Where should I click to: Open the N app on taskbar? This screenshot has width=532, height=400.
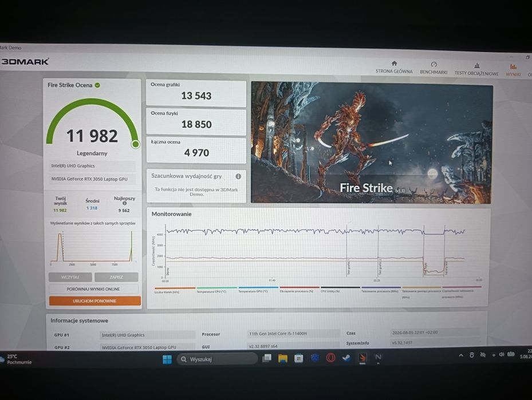(379, 357)
